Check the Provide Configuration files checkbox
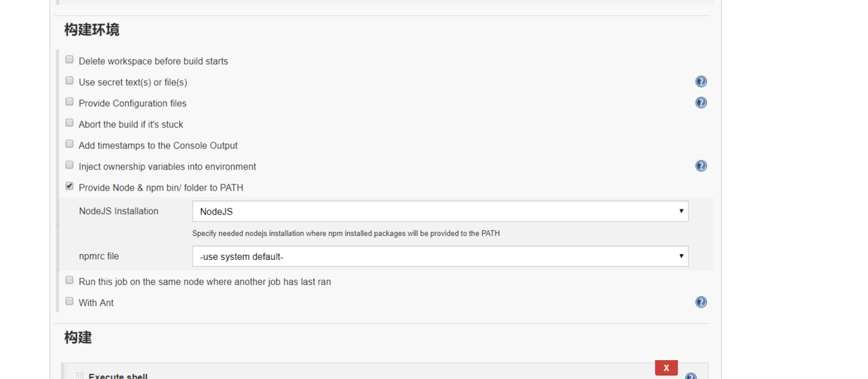The image size is (868, 379). [x=69, y=102]
